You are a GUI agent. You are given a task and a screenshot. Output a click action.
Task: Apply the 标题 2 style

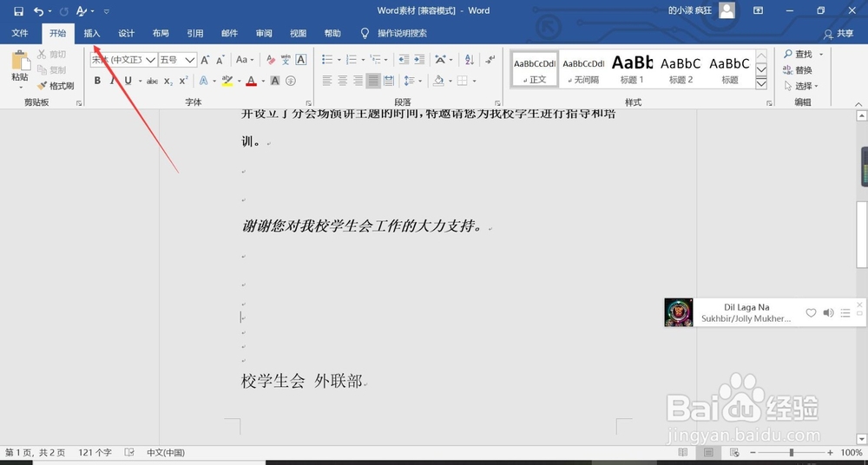pos(681,69)
